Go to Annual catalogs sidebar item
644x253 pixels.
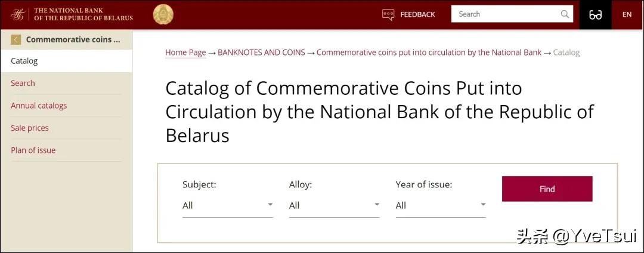pyautogui.click(x=39, y=106)
